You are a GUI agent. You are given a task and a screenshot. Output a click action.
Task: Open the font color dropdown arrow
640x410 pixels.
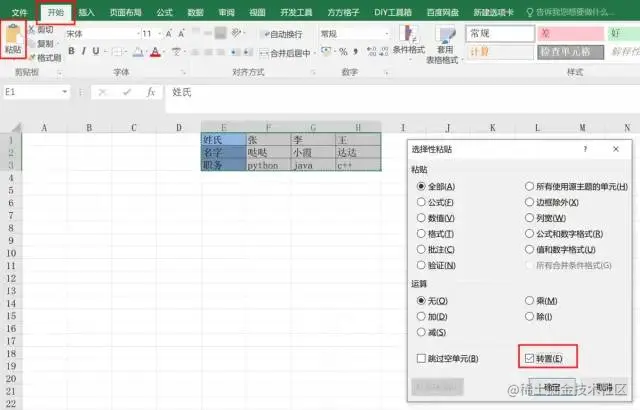point(163,52)
